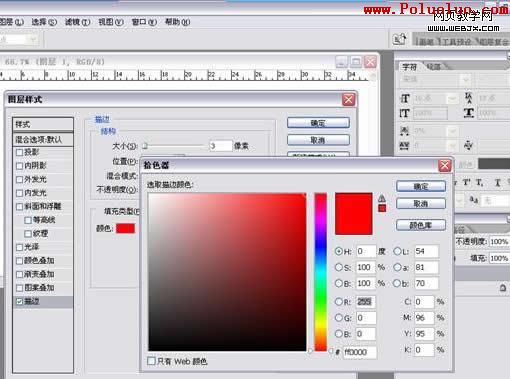Screen dimensions: 510x379
Task: Click the red stroke 颜色 swatch
Action: point(125,228)
